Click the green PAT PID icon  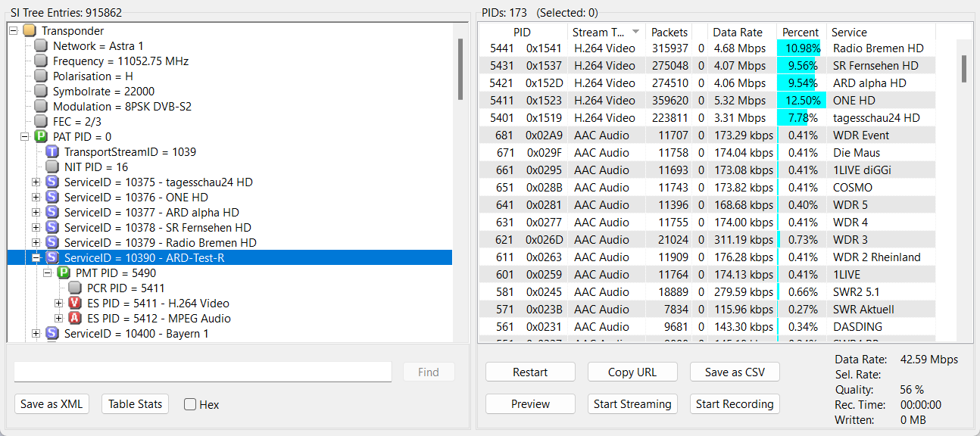41,137
